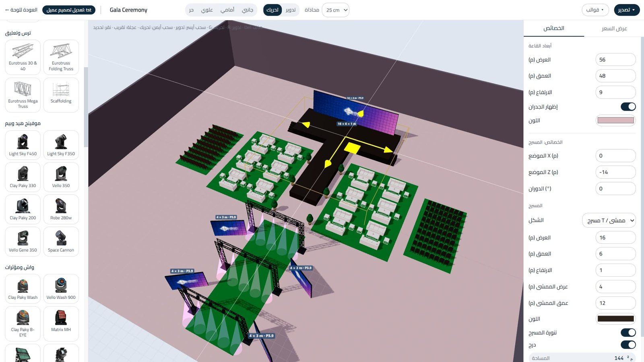Select the Eurotruss Mega Truss item
Image resolution: width=644 pixels, height=362 pixels.
23,95
